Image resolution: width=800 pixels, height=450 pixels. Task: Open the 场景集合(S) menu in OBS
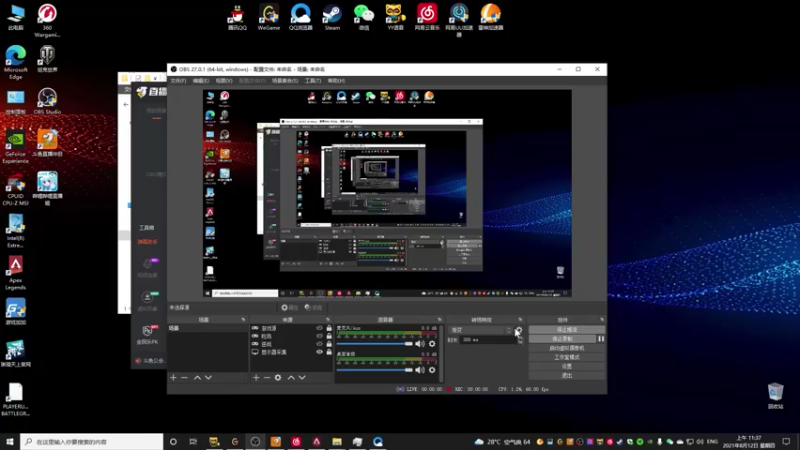(285, 81)
